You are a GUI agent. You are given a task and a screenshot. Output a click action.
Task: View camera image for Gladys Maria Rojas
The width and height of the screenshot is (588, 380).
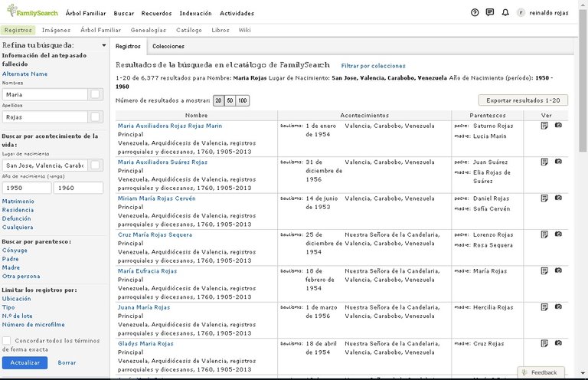558,343
